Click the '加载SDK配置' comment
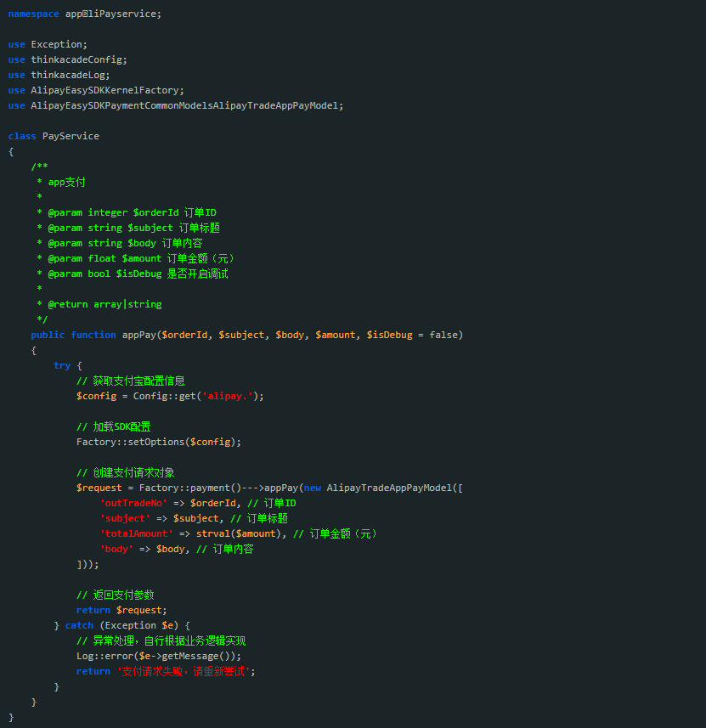The height and width of the screenshot is (728, 706). [x=121, y=426]
